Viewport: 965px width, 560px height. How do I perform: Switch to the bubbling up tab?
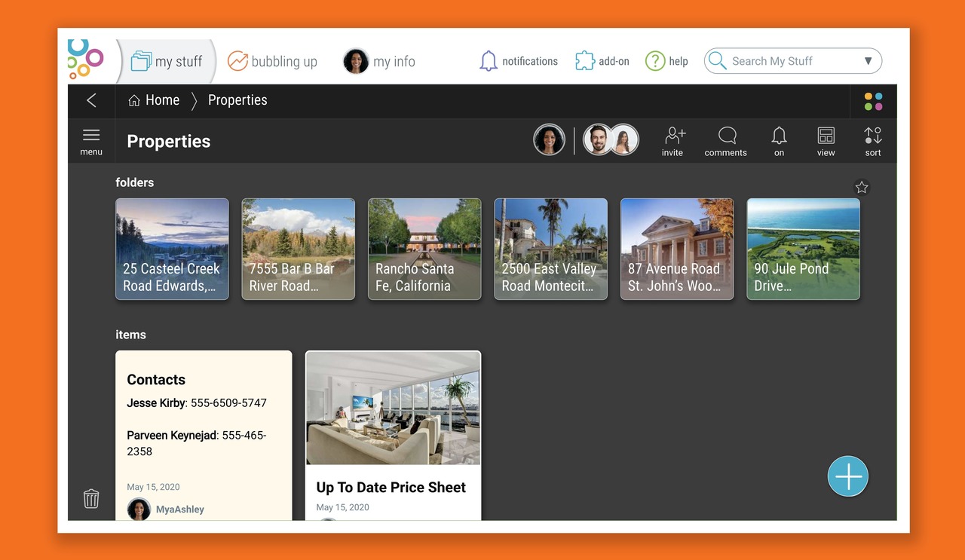(x=272, y=62)
